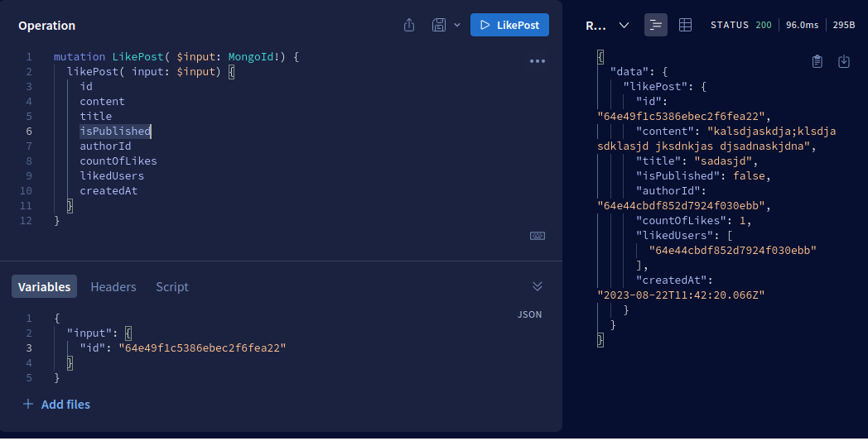Click the Add files link

pos(65,405)
